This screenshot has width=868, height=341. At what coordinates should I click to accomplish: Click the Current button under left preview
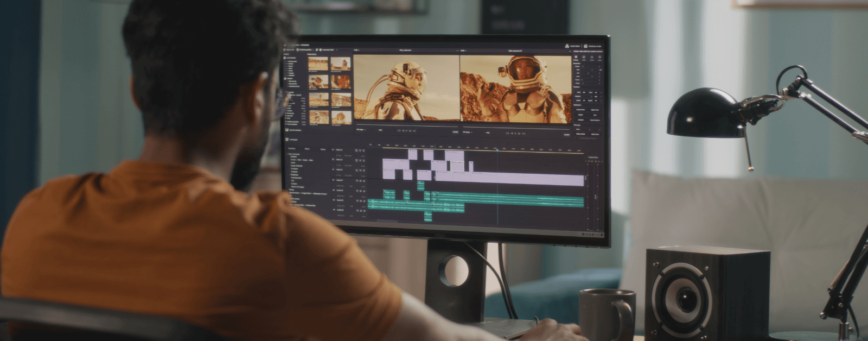(x=455, y=132)
